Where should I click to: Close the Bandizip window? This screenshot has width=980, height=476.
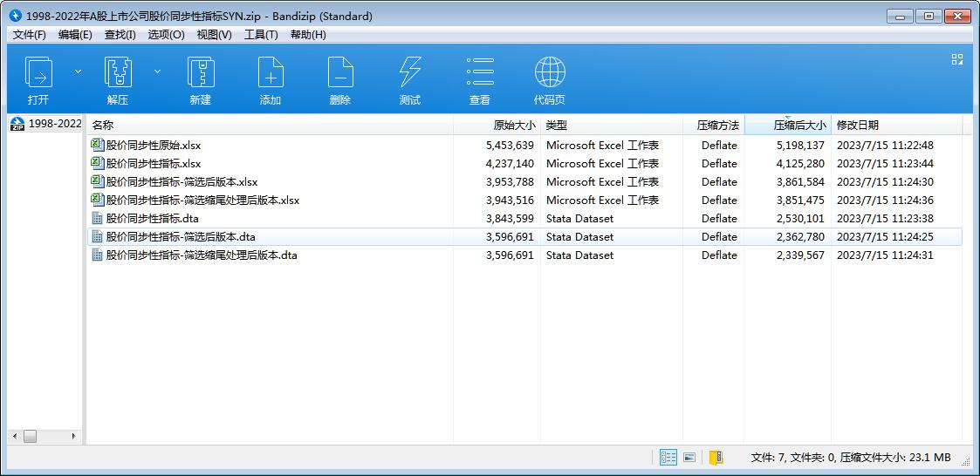pos(957,17)
